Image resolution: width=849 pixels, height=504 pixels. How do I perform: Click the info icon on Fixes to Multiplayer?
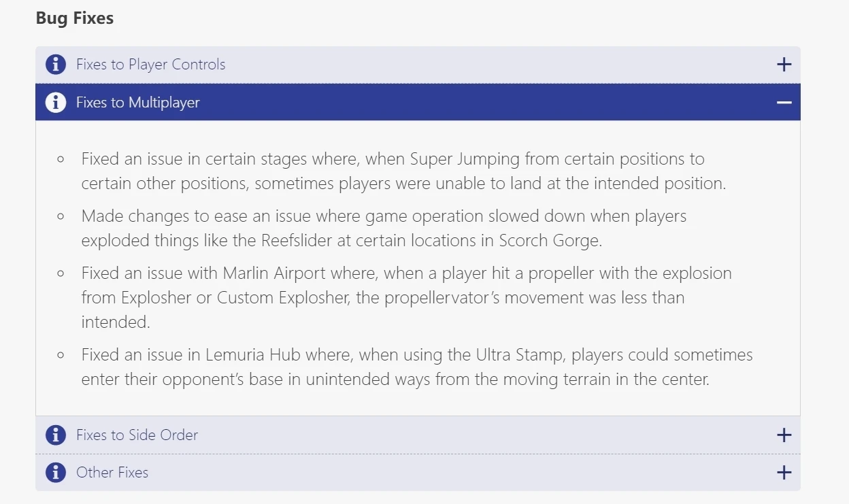[56, 103]
